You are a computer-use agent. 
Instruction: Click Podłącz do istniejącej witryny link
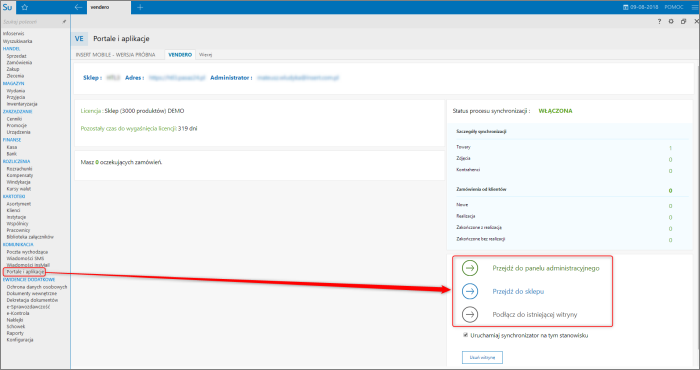click(x=534, y=315)
